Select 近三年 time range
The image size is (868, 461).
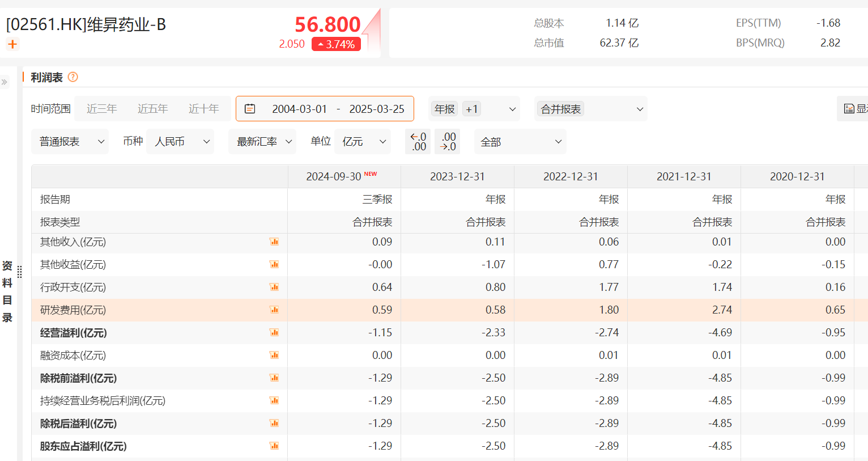102,109
